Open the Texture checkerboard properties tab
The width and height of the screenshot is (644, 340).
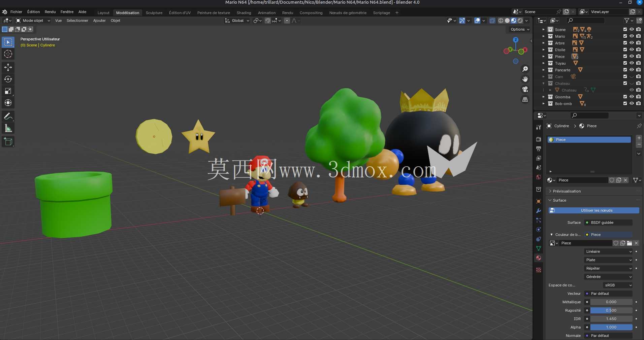point(539,270)
